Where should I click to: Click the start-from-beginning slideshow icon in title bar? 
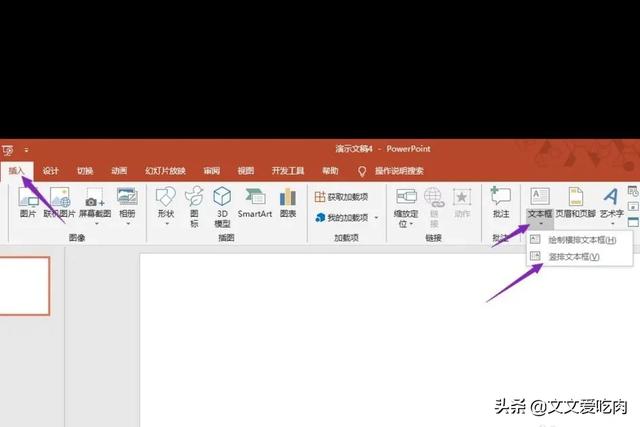tap(8, 151)
